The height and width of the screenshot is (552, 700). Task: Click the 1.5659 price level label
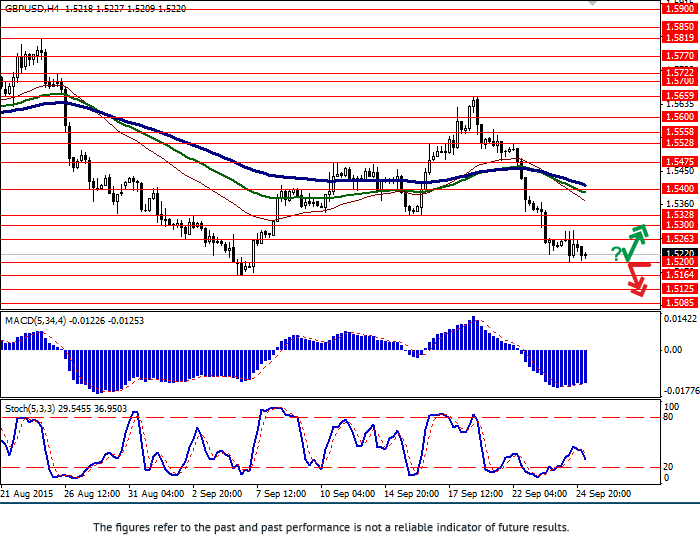click(680, 96)
